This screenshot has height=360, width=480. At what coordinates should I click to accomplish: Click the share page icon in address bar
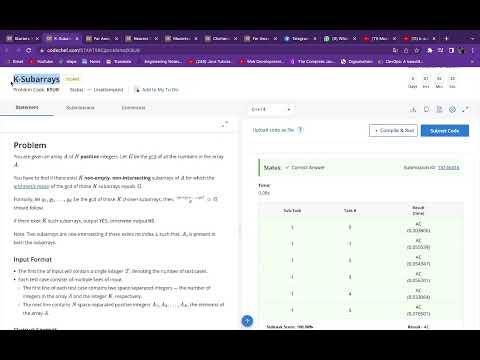[406, 50]
